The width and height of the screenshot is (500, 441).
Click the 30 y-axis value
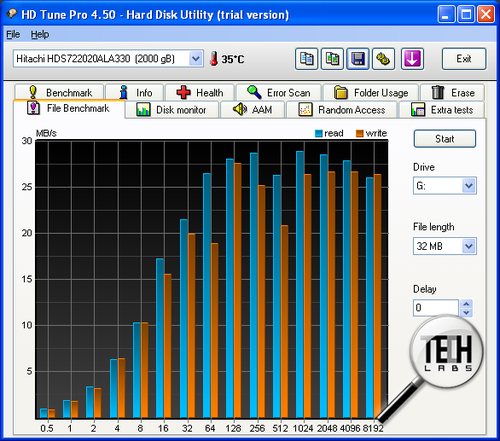click(27, 141)
